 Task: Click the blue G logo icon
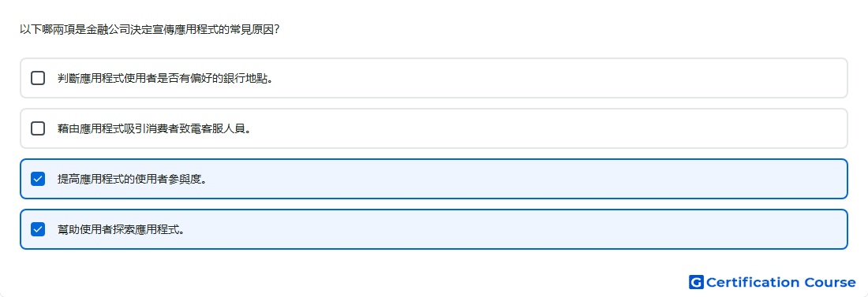pos(696,282)
